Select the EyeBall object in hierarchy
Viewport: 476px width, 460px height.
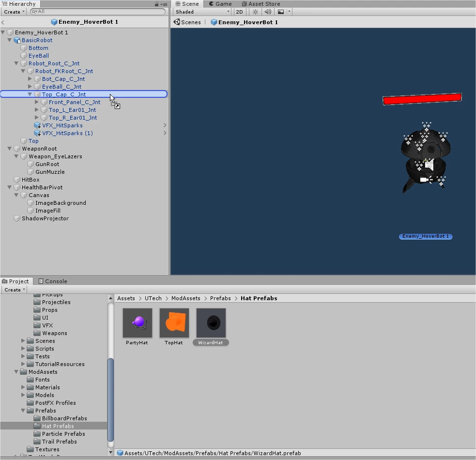[x=39, y=56]
